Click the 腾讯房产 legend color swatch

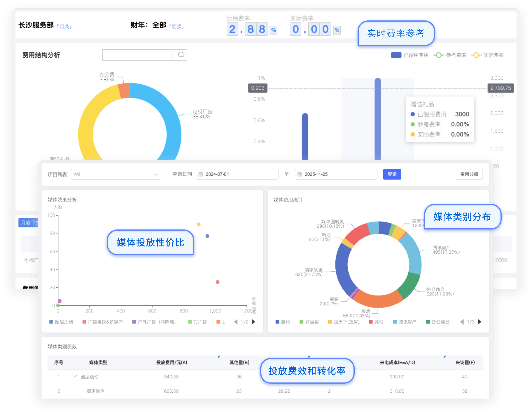pos(395,322)
